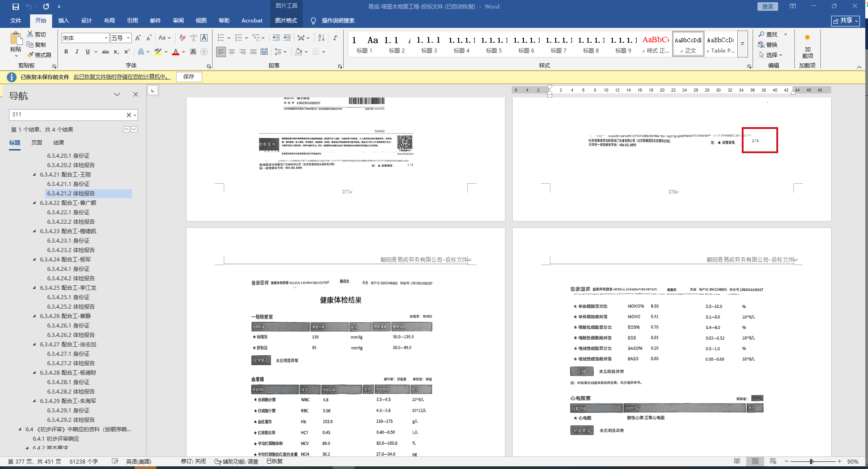
Task: Switch to Read Mode view icon
Action: tap(737, 461)
